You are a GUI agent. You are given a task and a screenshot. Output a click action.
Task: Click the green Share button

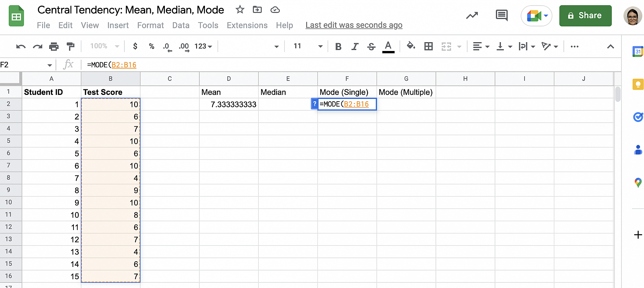click(x=585, y=16)
